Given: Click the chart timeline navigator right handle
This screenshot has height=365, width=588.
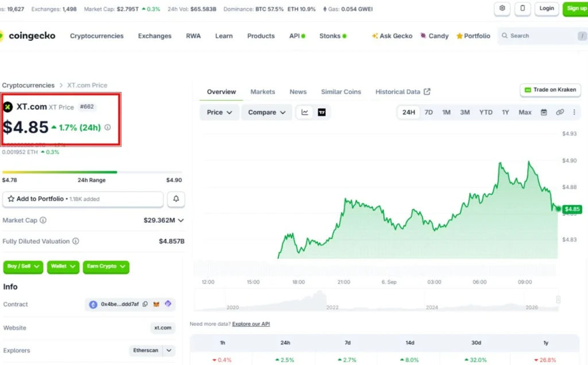Looking at the screenshot, I should (558, 299).
